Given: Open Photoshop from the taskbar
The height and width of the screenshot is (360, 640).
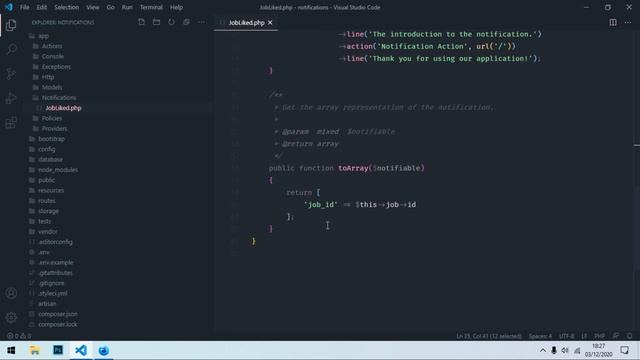Looking at the screenshot, I should [x=58, y=351].
